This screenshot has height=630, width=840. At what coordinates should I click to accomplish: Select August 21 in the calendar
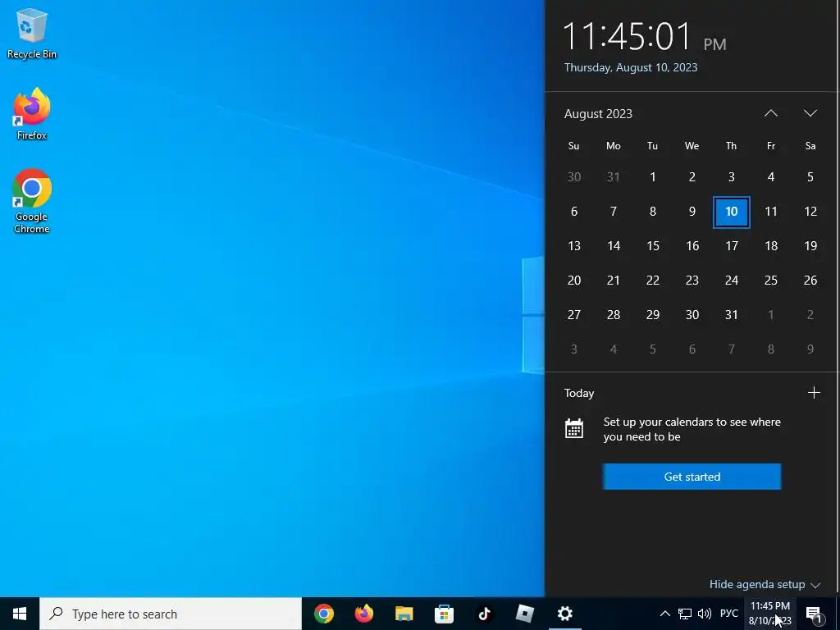pyautogui.click(x=614, y=281)
